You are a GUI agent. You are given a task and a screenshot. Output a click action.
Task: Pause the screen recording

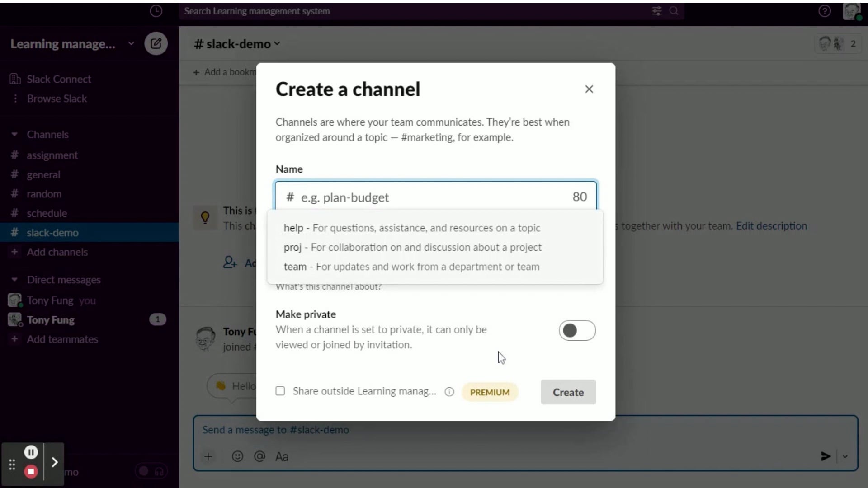[31, 452]
